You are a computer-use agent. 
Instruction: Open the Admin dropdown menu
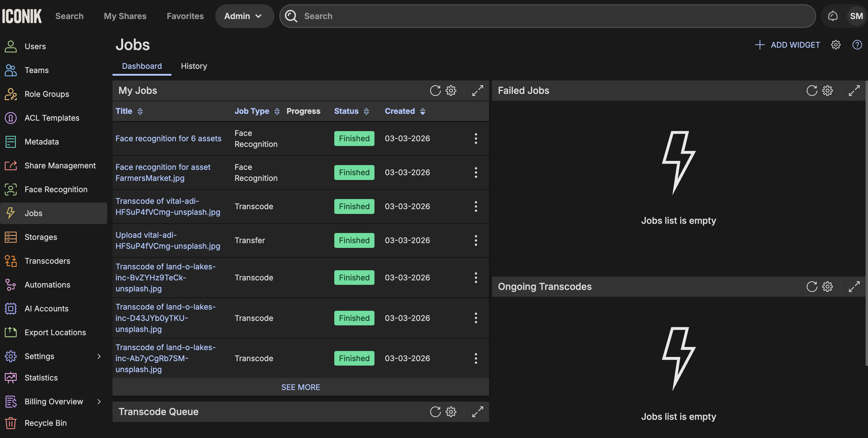click(x=243, y=16)
